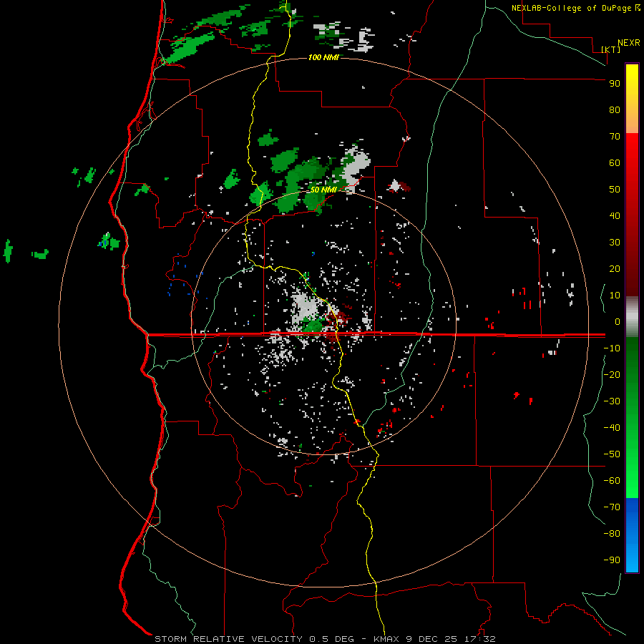Screen dimensions: 644x644
Task: Click the blue segment of the color bar
Action: [632, 535]
